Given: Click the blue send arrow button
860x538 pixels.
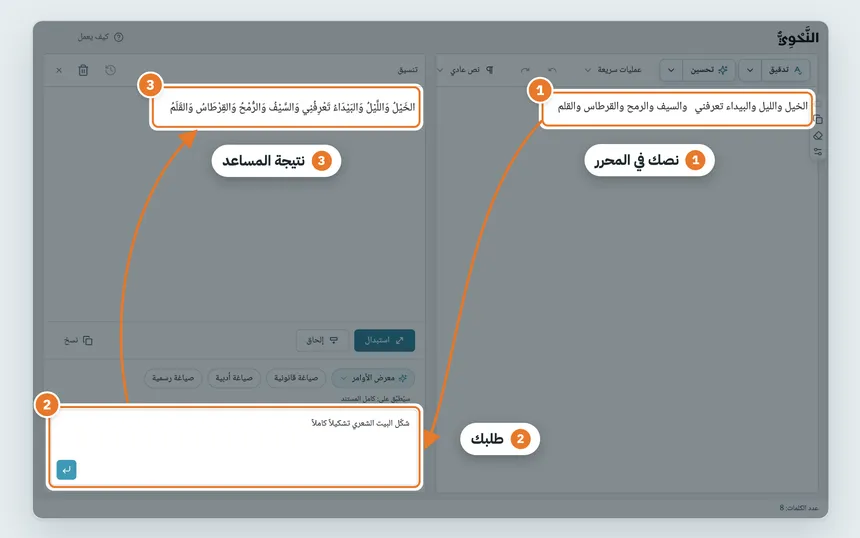Looking at the screenshot, I should click(x=66, y=470).
